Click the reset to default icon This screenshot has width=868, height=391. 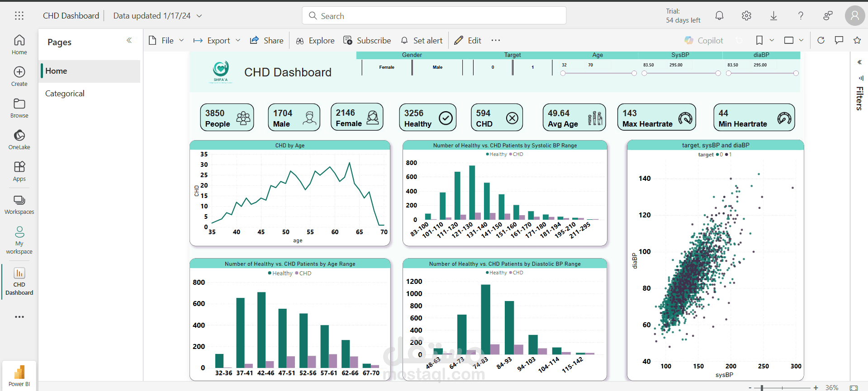(739, 40)
